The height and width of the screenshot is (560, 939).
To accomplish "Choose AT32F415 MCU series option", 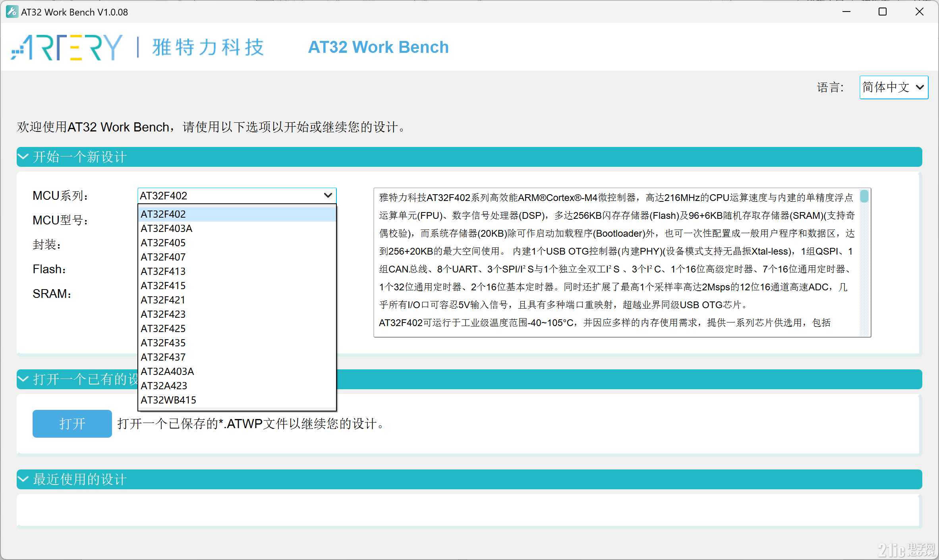I will [237, 286].
